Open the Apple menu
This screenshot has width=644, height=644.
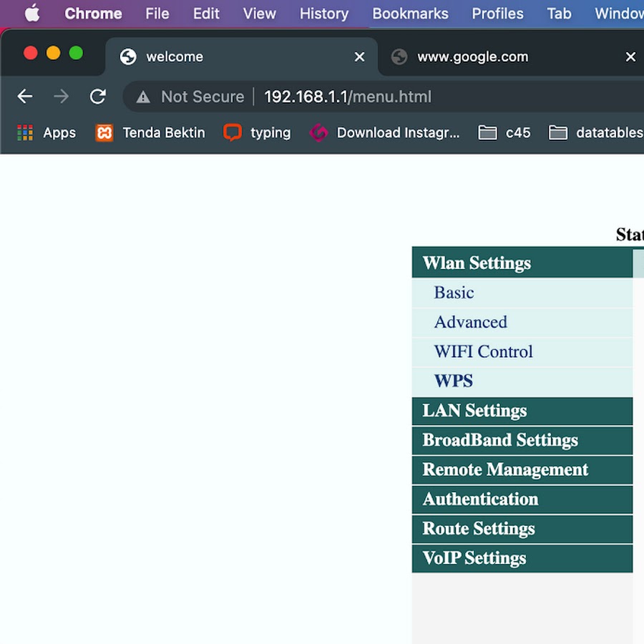point(32,14)
